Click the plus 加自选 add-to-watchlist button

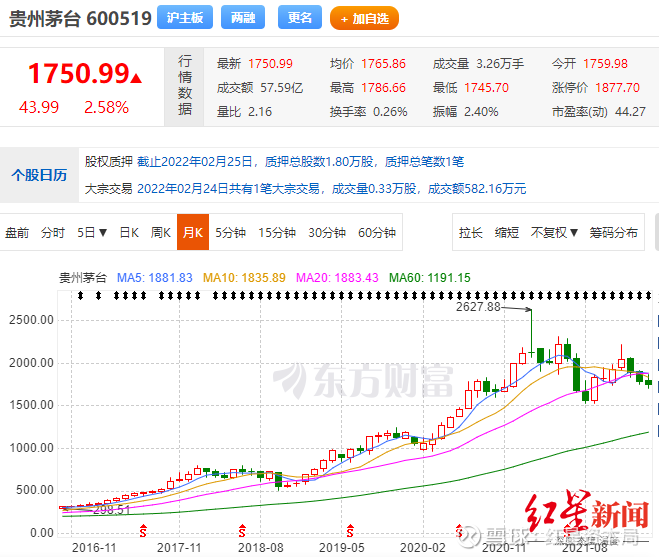(x=364, y=18)
